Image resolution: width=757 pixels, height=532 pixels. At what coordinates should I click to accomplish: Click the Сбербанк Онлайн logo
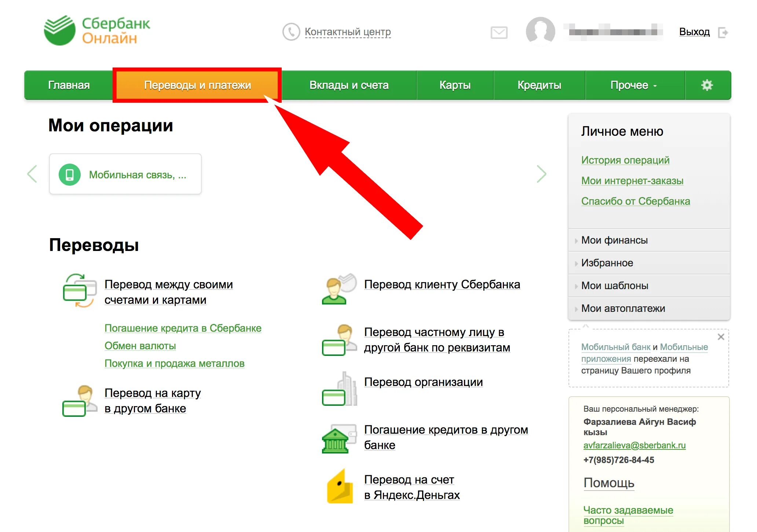tap(97, 30)
